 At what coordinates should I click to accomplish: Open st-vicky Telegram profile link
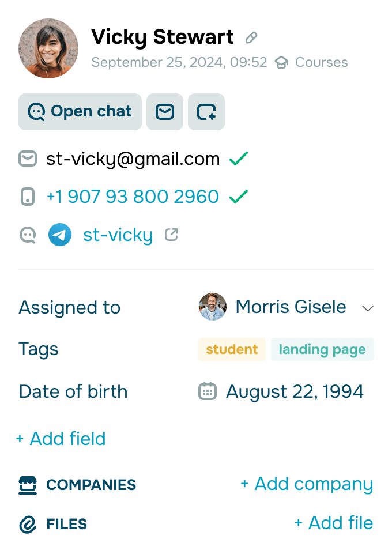(x=118, y=235)
